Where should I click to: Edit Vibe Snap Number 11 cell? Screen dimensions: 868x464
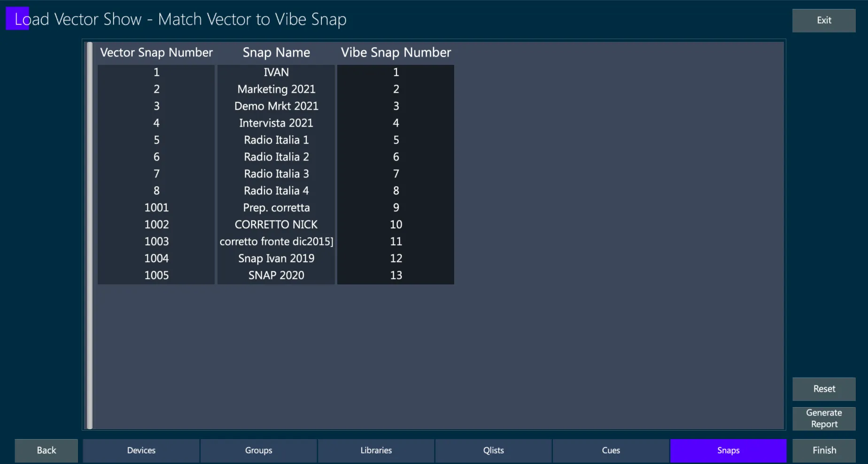coord(395,242)
